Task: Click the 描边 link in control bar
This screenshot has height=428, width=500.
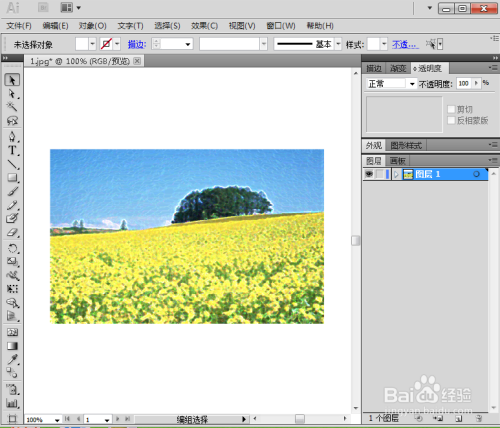Action: tap(137, 44)
